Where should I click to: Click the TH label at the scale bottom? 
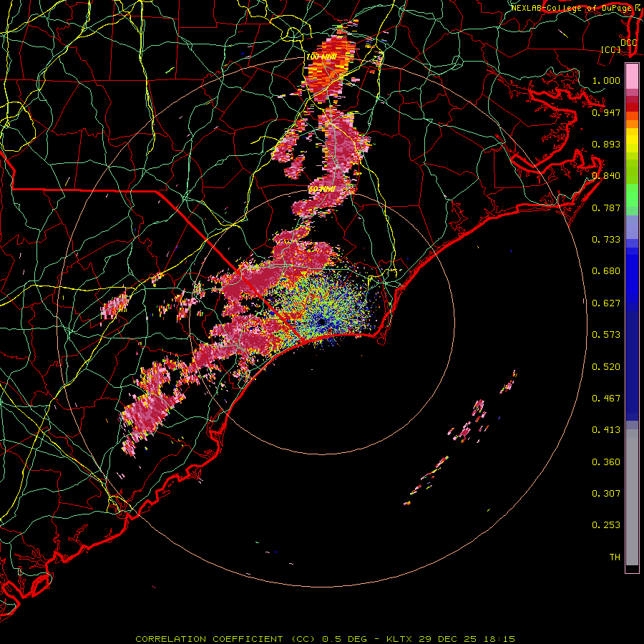coord(615,557)
